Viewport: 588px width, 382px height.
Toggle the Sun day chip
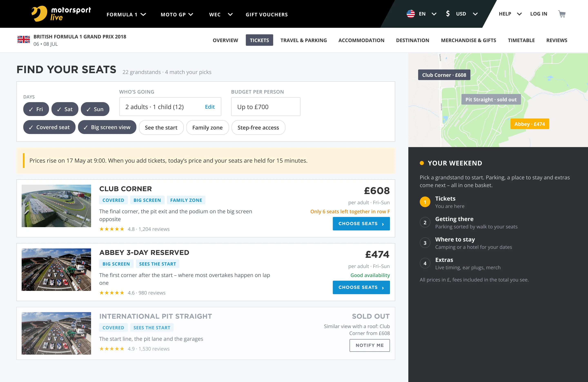(95, 109)
